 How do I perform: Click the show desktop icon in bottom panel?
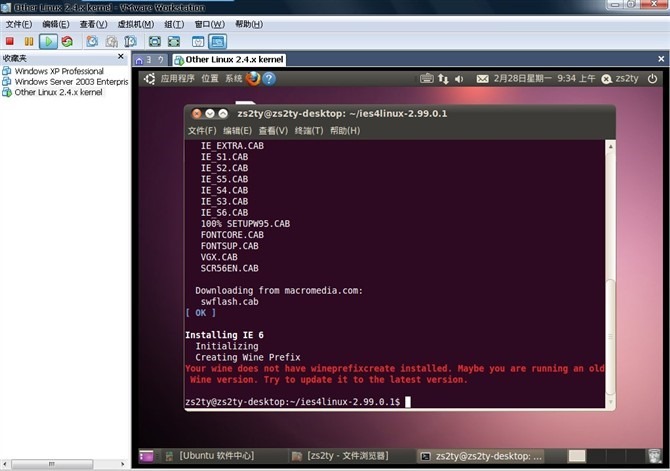click(146, 456)
